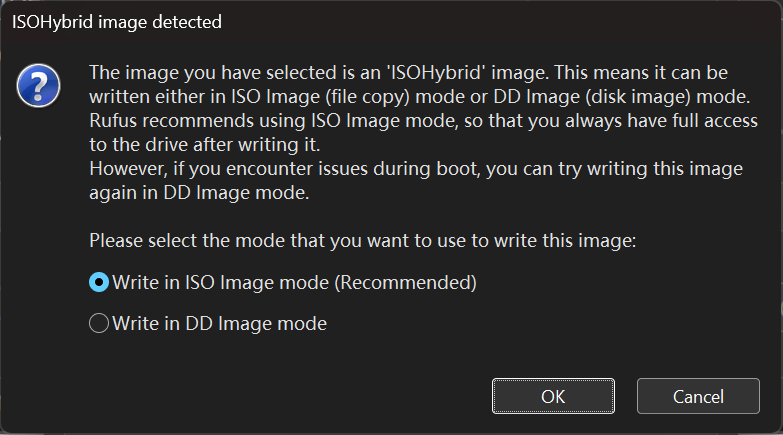This screenshot has height=435, width=783.
Task: Click the line starting 'Rufus recommends using ISO'
Action: (423, 121)
